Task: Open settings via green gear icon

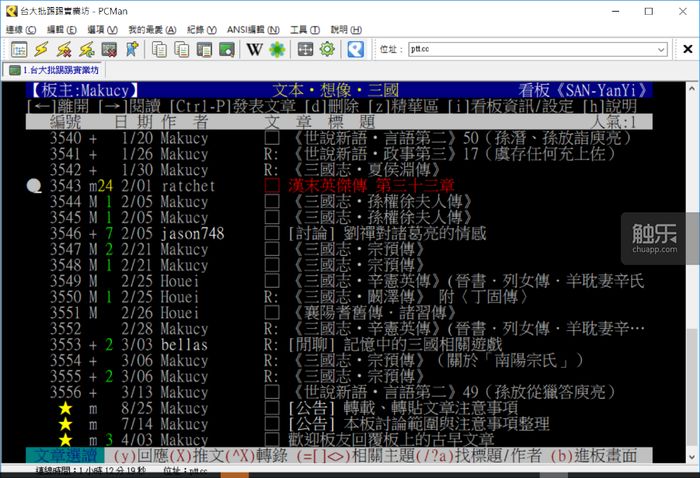Action: tap(327, 49)
